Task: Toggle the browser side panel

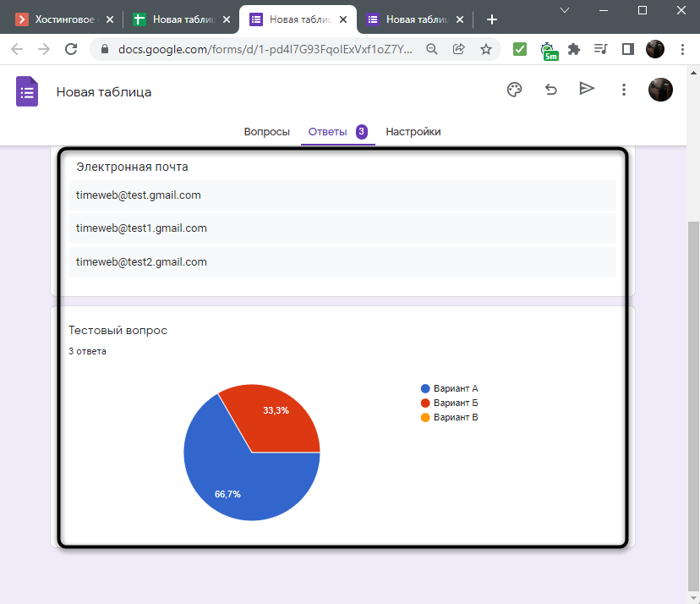Action: coord(627,49)
